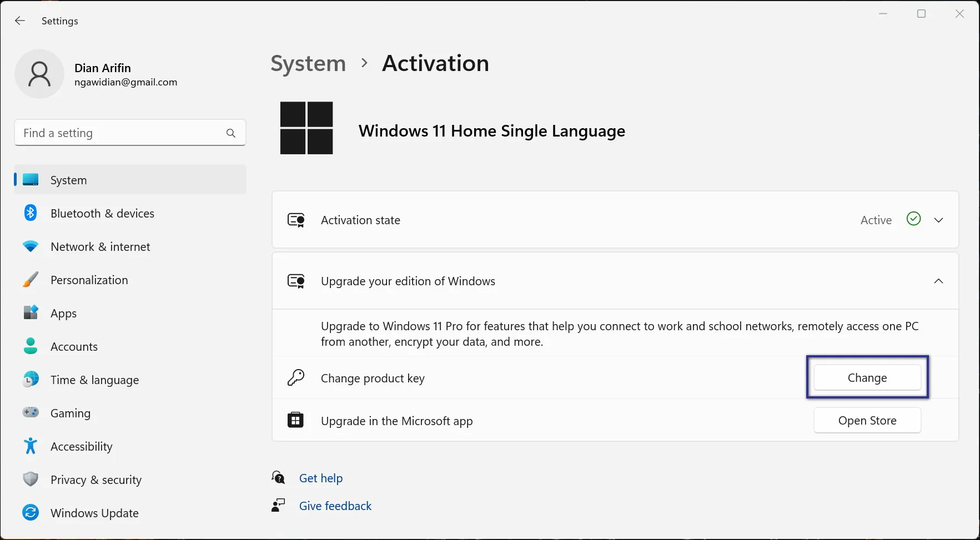This screenshot has width=980, height=540.
Task: Open Windows Update from the sidebar
Action: pos(94,513)
